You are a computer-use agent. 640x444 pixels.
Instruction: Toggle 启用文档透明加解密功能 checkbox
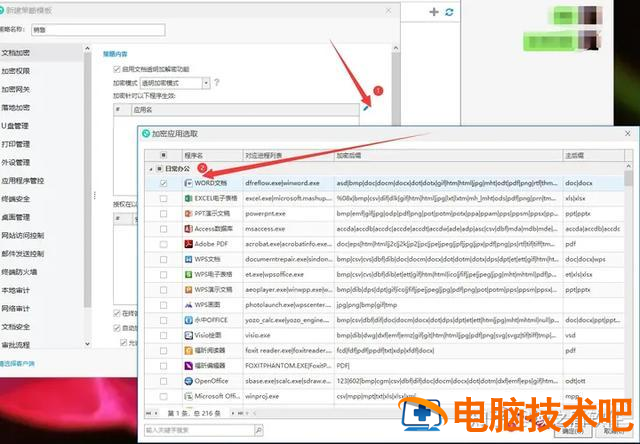click(x=117, y=69)
